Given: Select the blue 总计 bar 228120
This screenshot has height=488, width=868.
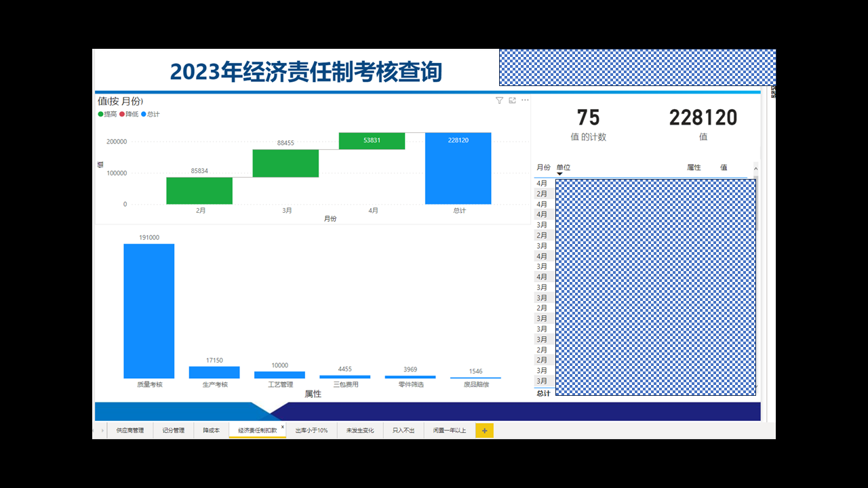Looking at the screenshot, I should (x=458, y=168).
